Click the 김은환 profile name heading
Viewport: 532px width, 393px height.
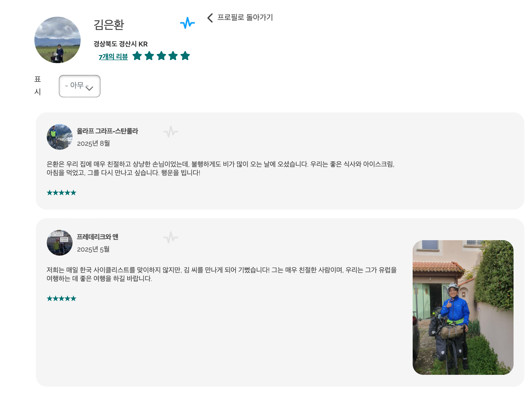tap(109, 25)
